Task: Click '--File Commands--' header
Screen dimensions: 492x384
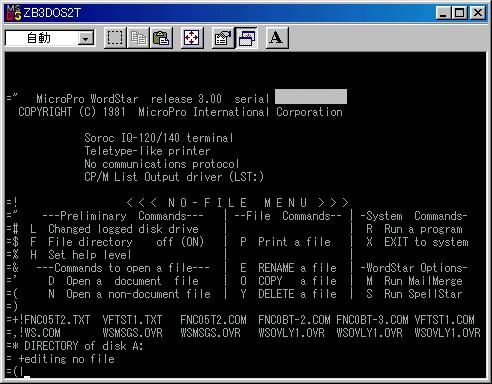Action: coord(288,216)
